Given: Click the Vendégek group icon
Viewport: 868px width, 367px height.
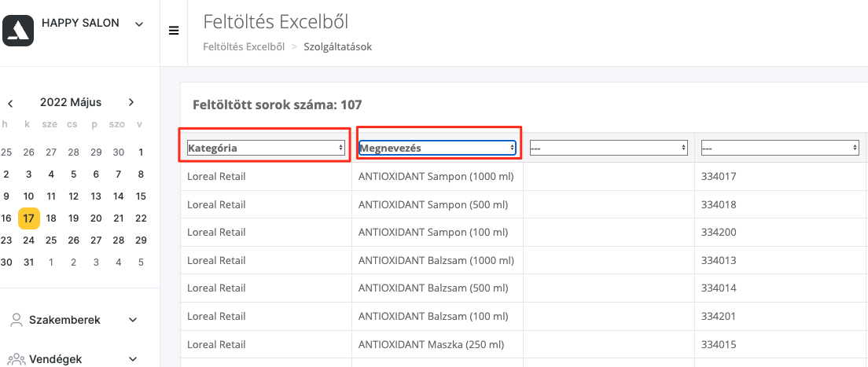Looking at the screenshot, I should pos(17,359).
